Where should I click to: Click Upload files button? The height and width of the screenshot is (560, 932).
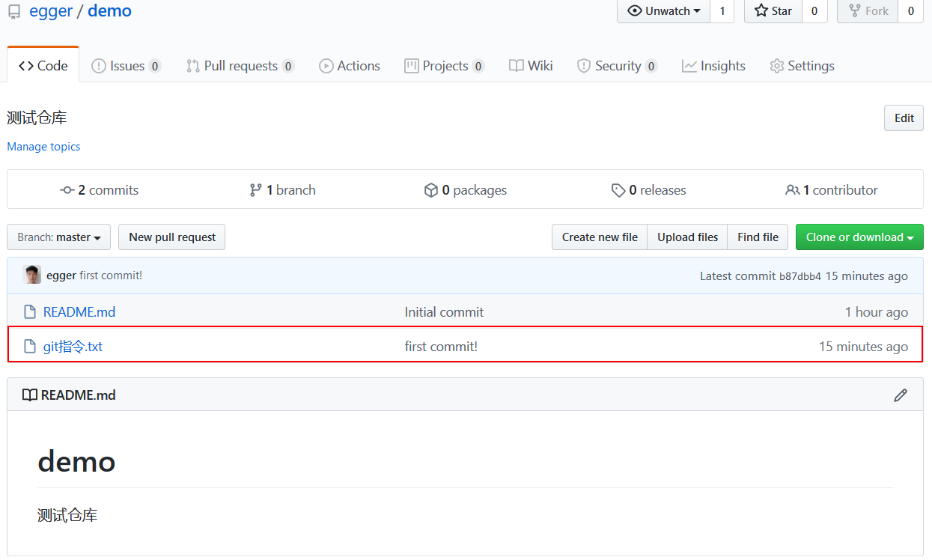point(687,237)
